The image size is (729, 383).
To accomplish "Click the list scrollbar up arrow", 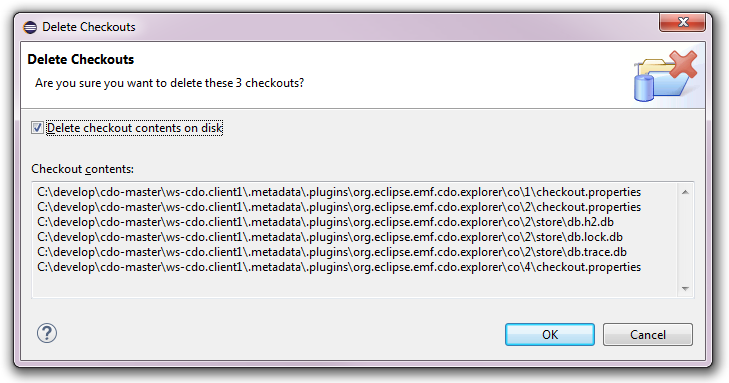I will 685,192.
